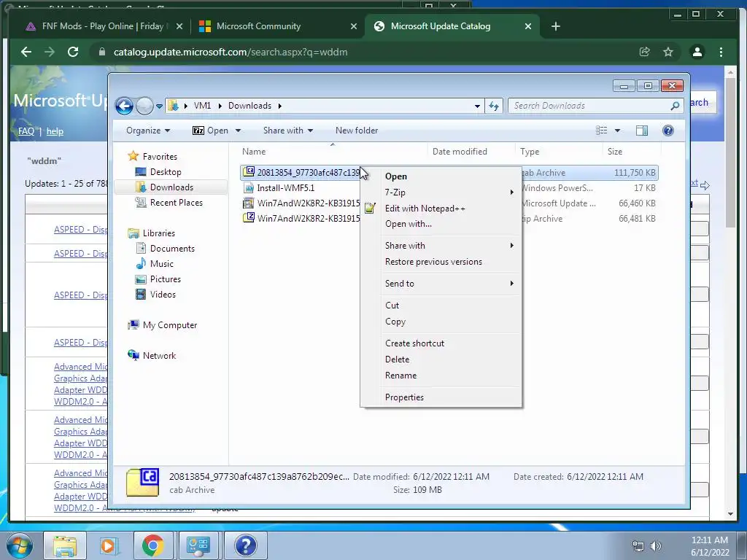Choose Copy in the context menu
The image size is (747, 560).
[x=395, y=322]
